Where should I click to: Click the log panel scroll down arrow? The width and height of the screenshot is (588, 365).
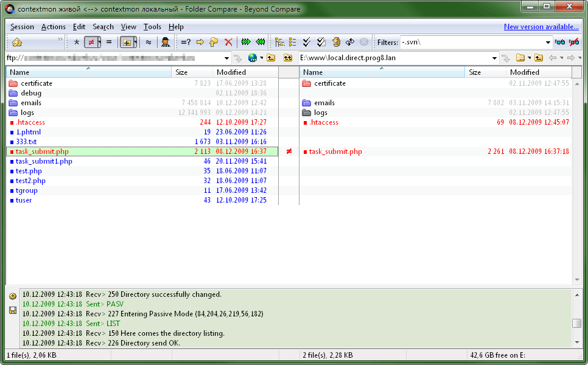coord(577,342)
